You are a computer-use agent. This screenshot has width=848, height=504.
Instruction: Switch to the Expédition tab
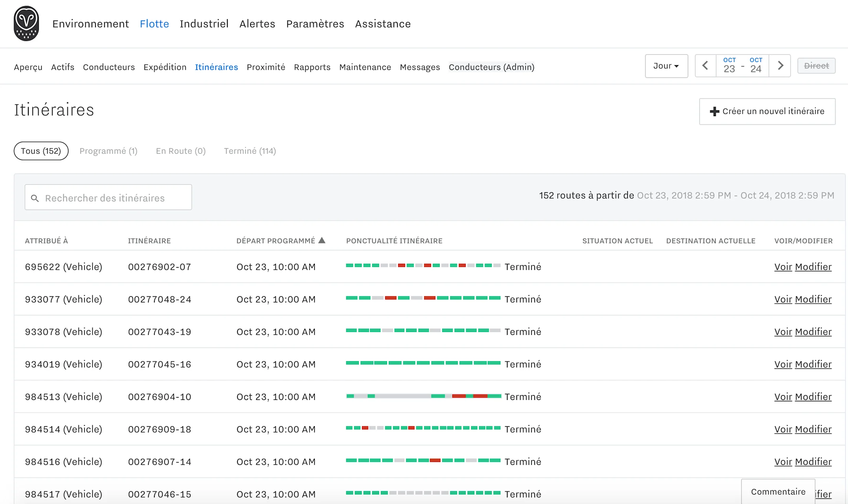point(165,67)
